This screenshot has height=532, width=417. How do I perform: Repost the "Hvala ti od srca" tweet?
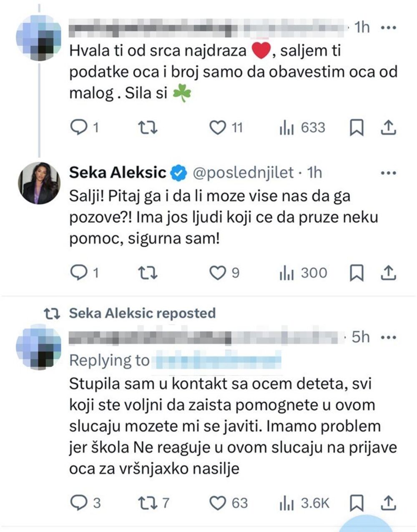point(148,127)
